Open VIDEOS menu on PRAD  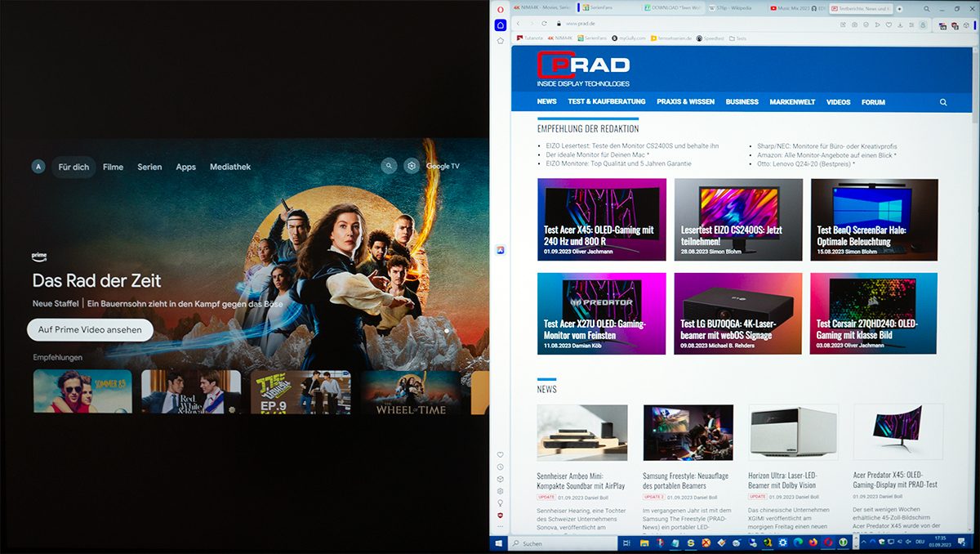(838, 102)
